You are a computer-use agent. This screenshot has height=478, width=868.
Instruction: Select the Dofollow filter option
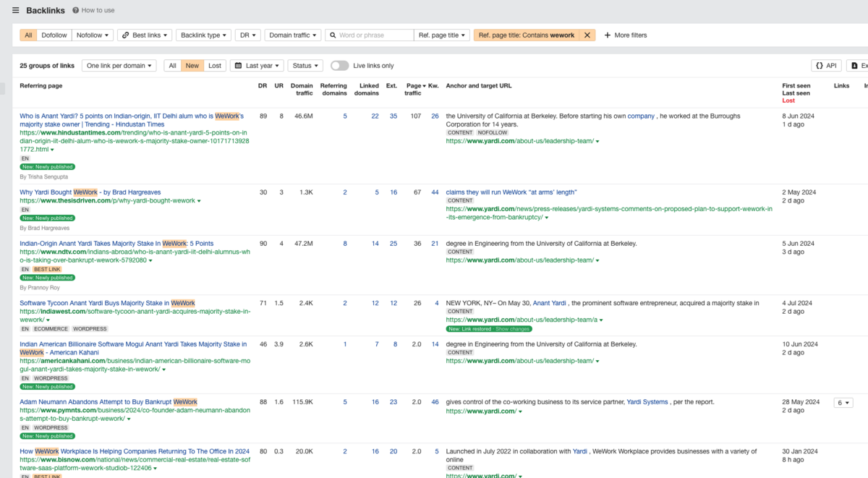point(54,35)
